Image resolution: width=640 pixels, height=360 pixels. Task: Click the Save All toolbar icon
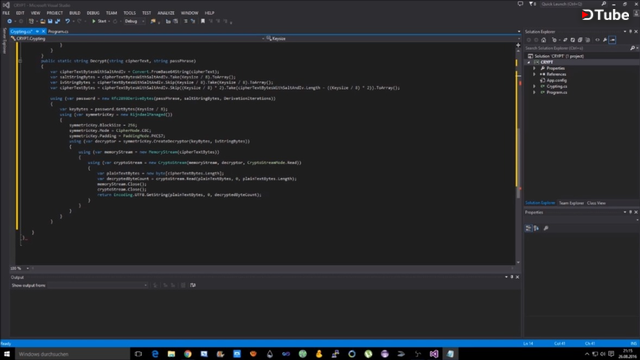click(58, 21)
